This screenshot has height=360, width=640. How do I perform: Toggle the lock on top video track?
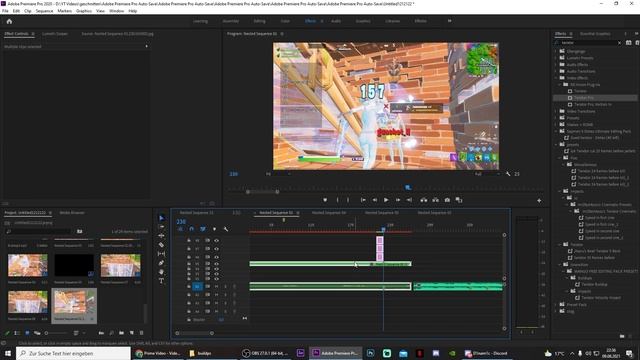pyautogui.click(x=189, y=240)
